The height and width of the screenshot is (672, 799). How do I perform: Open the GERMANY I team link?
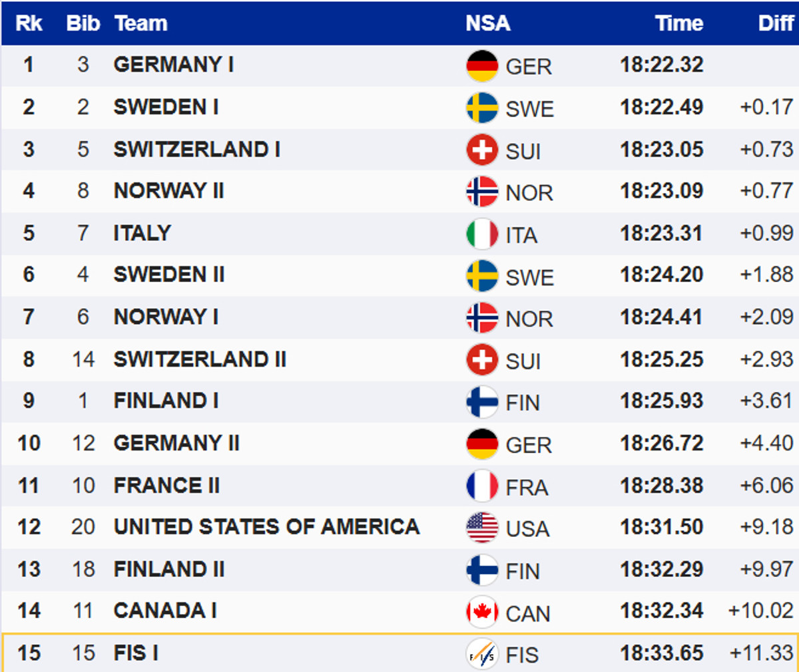tap(173, 65)
